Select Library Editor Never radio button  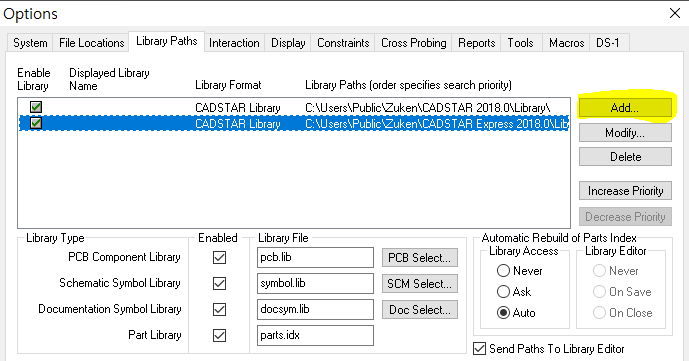point(599,271)
